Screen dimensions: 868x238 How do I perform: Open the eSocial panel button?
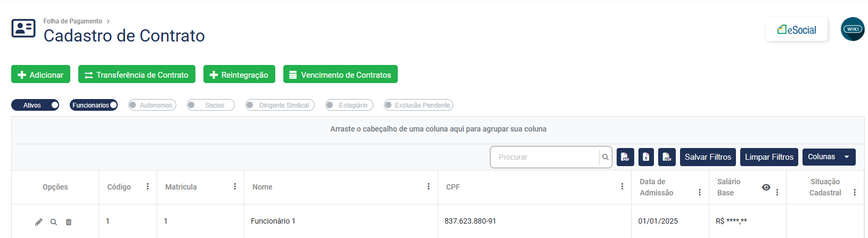pos(797,30)
